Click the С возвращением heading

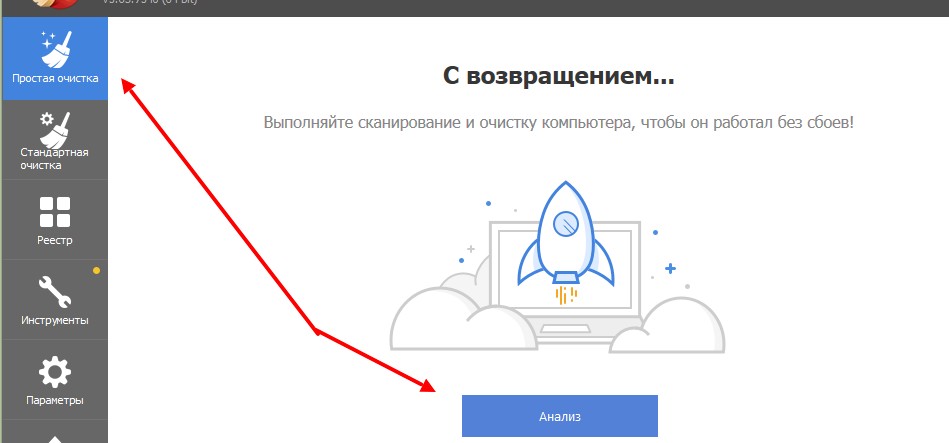559,77
